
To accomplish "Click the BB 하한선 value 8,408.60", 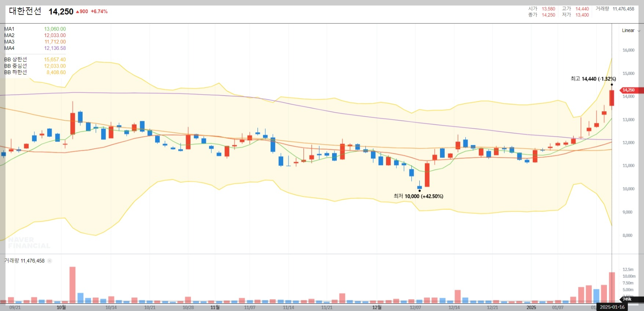I will [x=56, y=72].
